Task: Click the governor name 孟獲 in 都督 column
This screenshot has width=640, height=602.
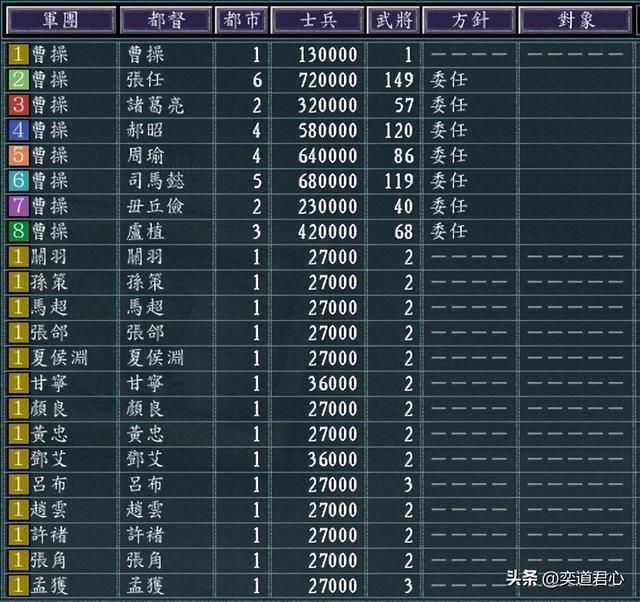Action: coord(145,586)
